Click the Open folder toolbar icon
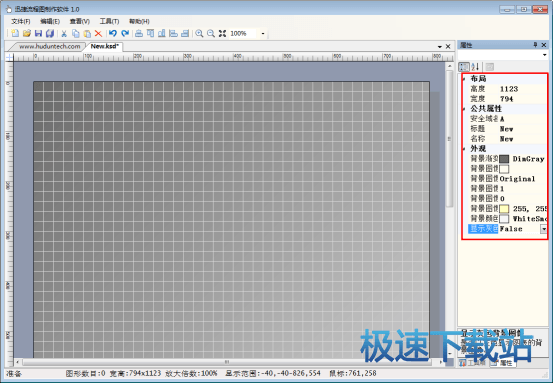 point(26,34)
